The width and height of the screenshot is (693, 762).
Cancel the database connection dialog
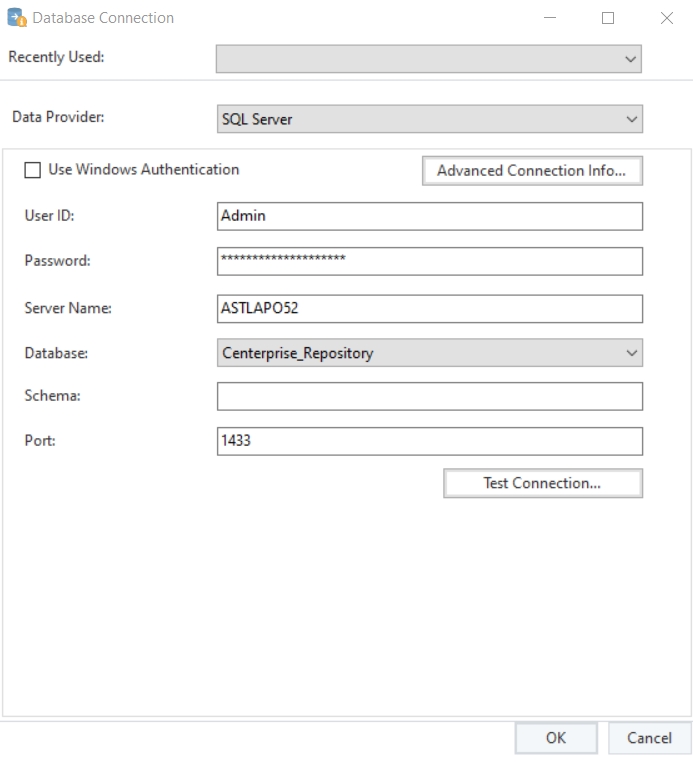point(649,738)
